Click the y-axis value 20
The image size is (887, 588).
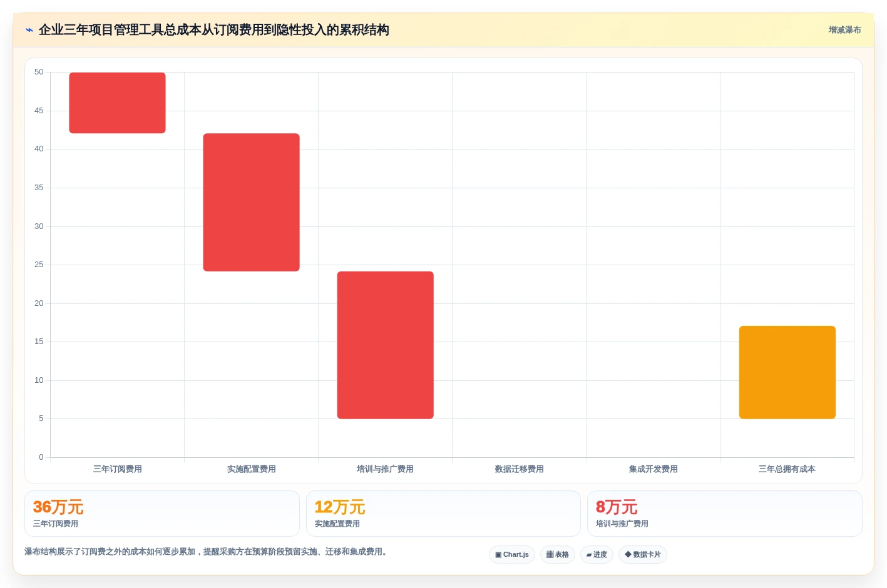39,303
